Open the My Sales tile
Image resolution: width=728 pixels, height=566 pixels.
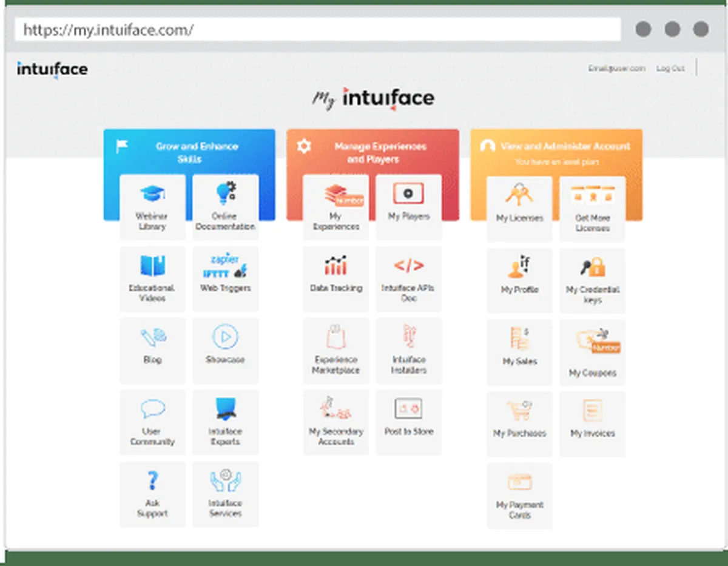click(x=519, y=352)
